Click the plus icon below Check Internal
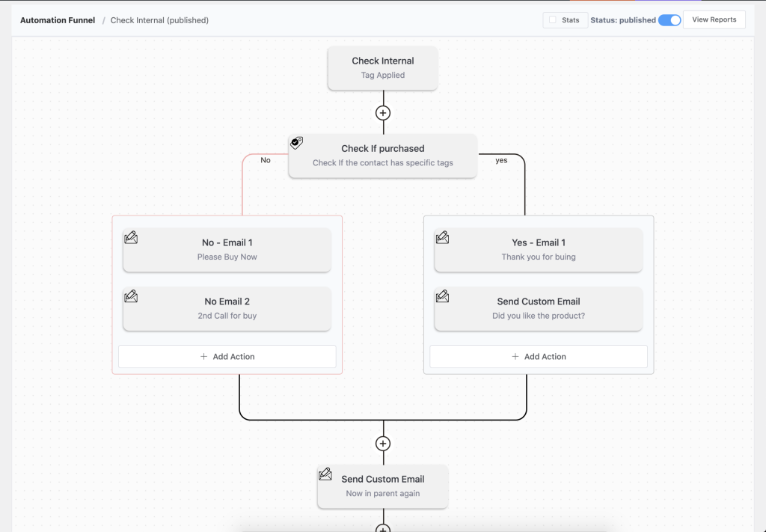 click(382, 112)
